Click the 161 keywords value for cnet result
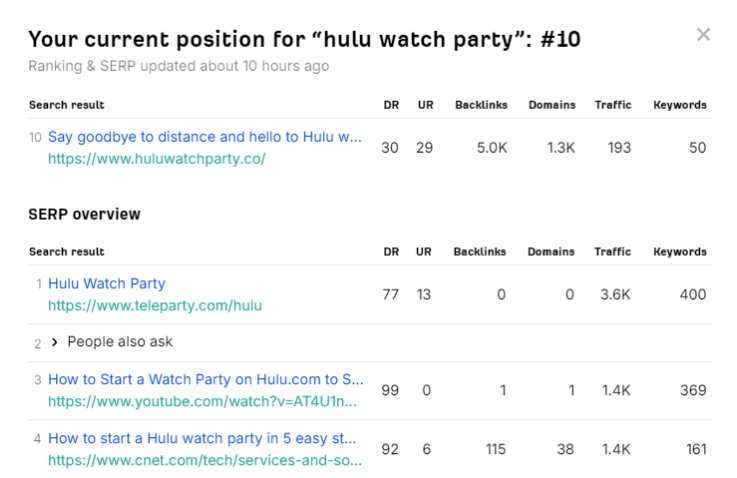This screenshot has height=478, width=737. (x=694, y=450)
